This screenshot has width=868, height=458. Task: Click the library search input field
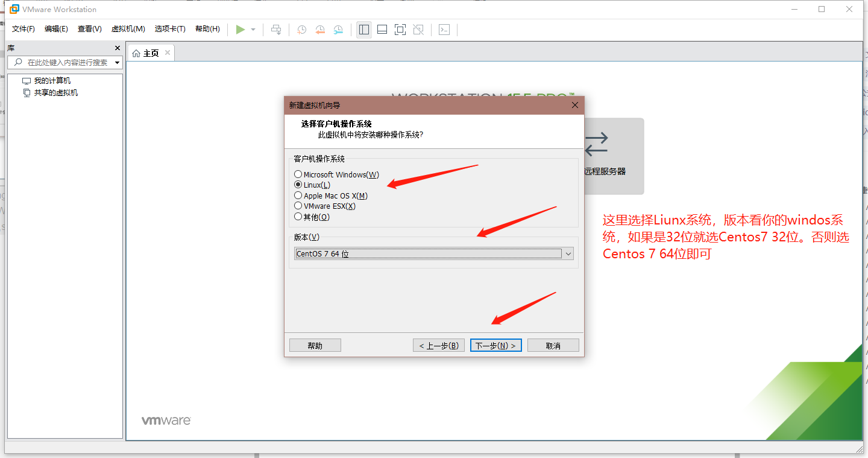click(64, 62)
